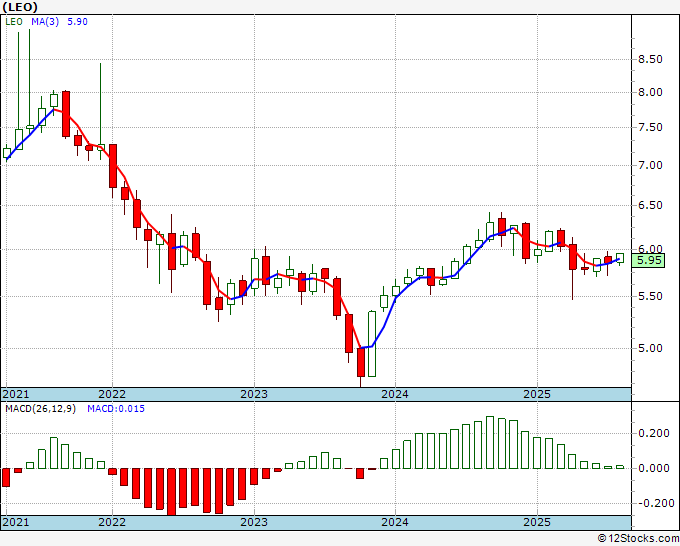The height and width of the screenshot is (546, 680).
Task: Click the (LEO) chart title
Action: [20, 7]
